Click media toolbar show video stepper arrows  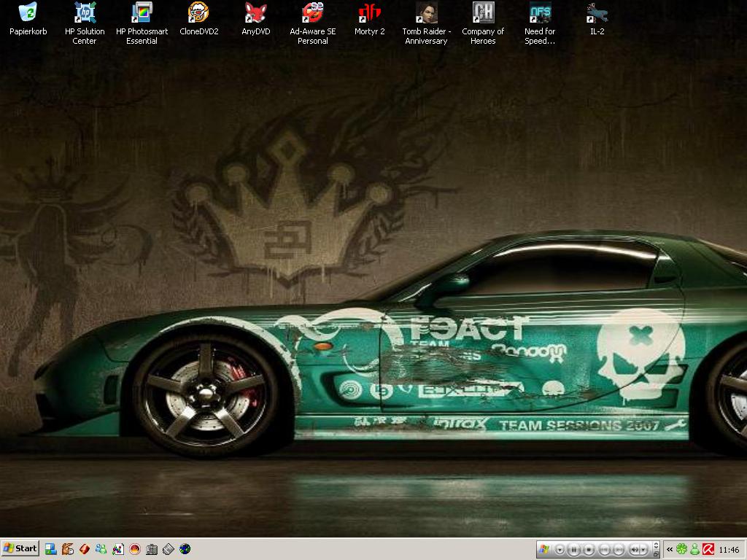pos(656,545)
